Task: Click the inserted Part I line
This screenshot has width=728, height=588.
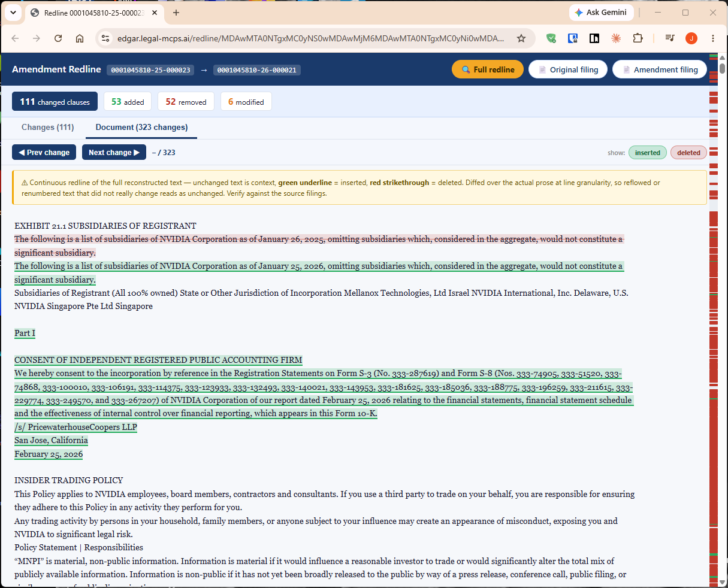Action: pos(25,333)
